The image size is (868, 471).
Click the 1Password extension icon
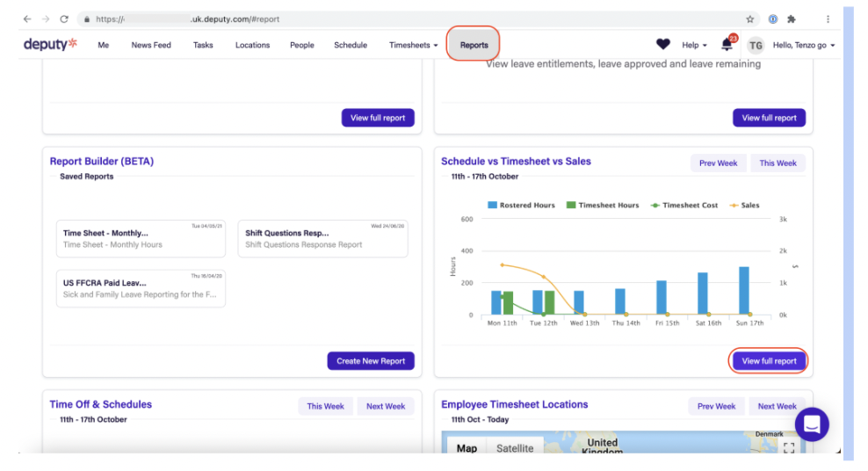click(x=773, y=18)
